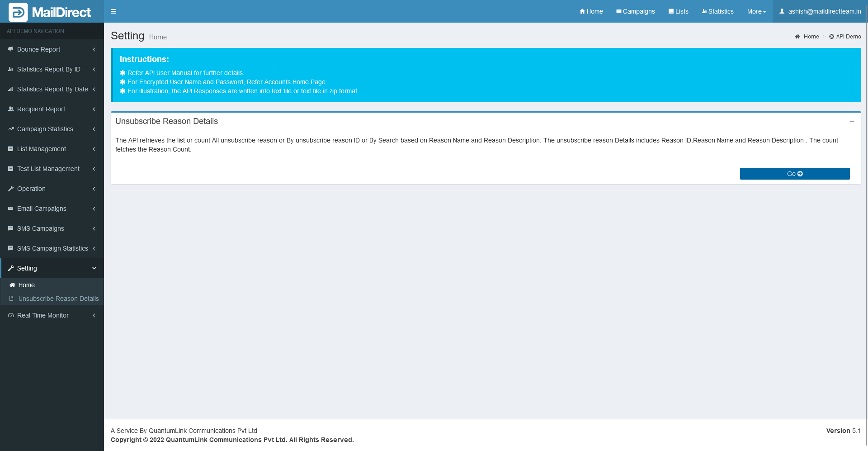Click the SMS Campaigns chat bubble icon
This screenshot has width=868, height=451.
coord(11,228)
